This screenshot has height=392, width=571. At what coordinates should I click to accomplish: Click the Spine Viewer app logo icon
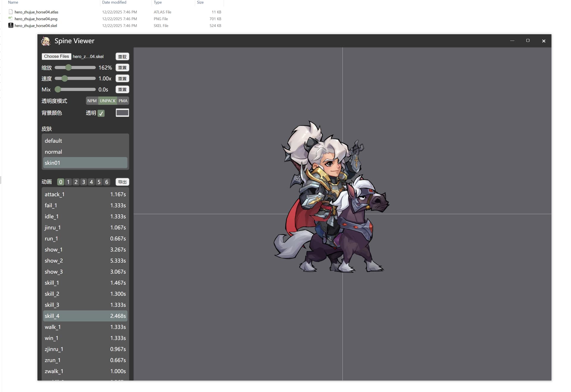[x=46, y=41]
